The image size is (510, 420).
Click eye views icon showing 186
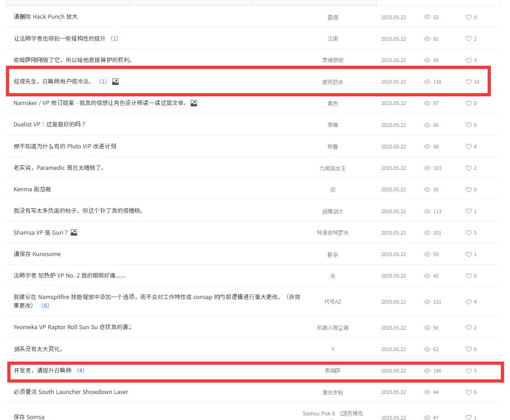click(x=427, y=371)
